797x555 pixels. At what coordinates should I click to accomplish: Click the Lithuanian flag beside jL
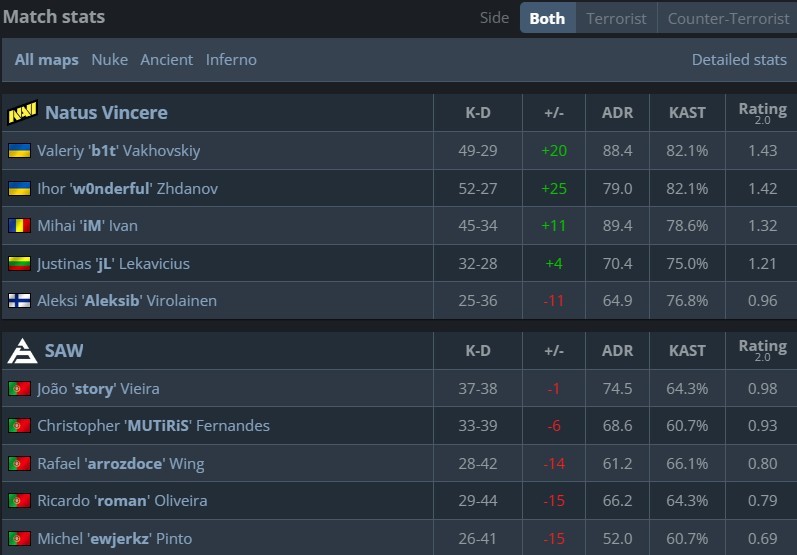[19, 264]
